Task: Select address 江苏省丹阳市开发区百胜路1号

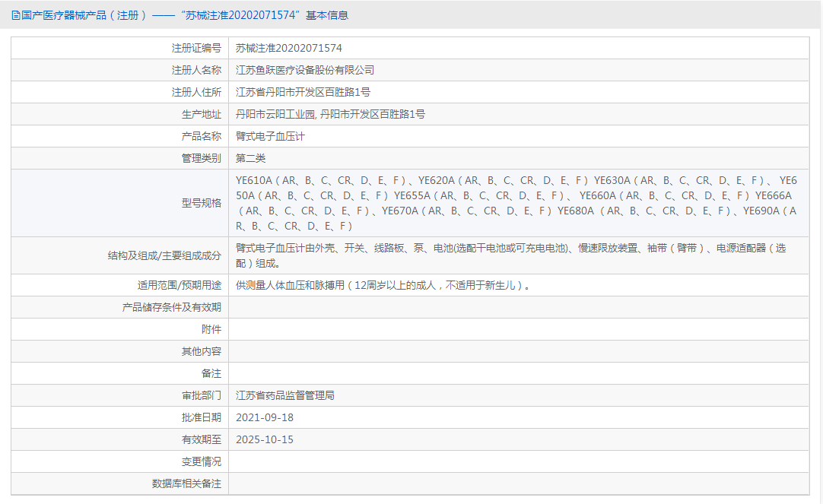Action: pyautogui.click(x=303, y=92)
